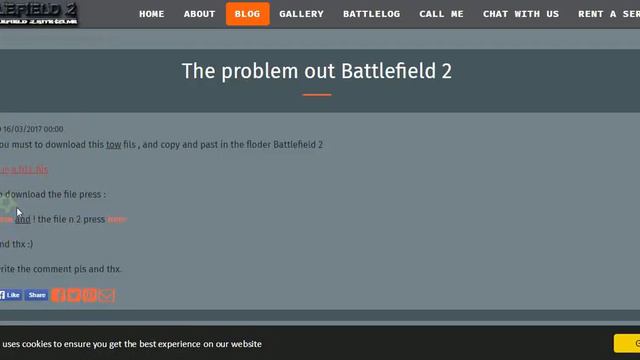Share post via Pinterest icon
This screenshot has height=360, width=640.
(89, 295)
